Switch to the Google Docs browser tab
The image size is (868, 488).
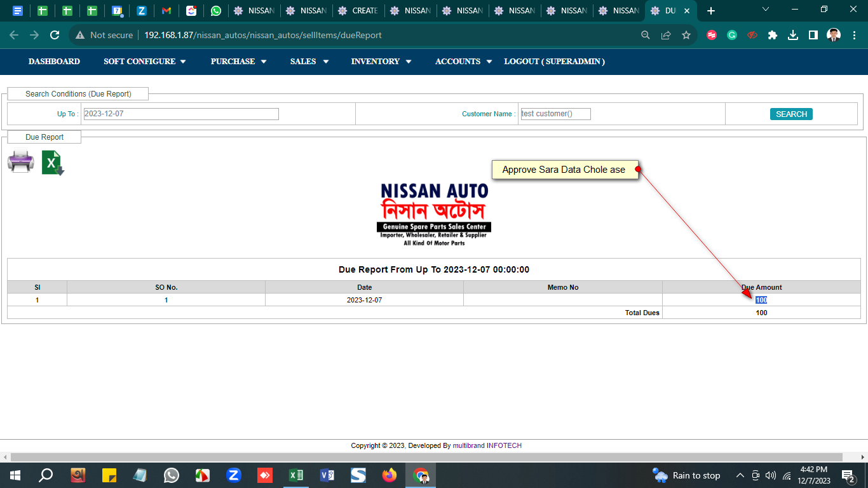[18, 11]
